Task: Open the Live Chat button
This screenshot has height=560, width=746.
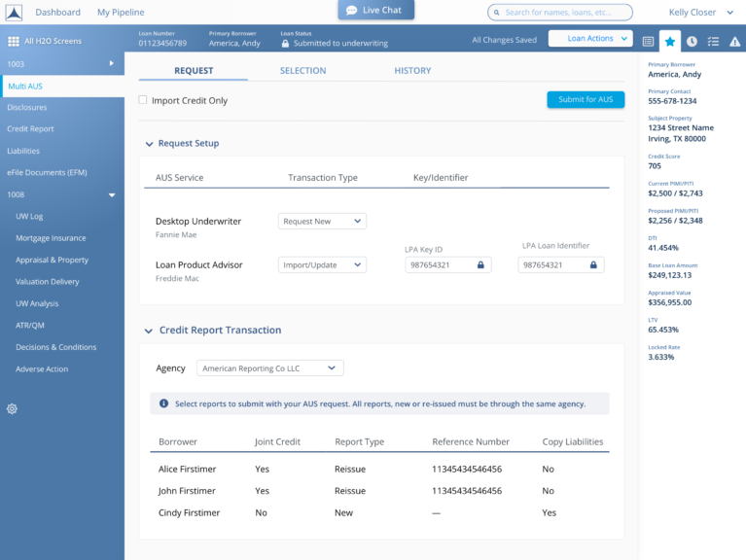Action: [376, 10]
